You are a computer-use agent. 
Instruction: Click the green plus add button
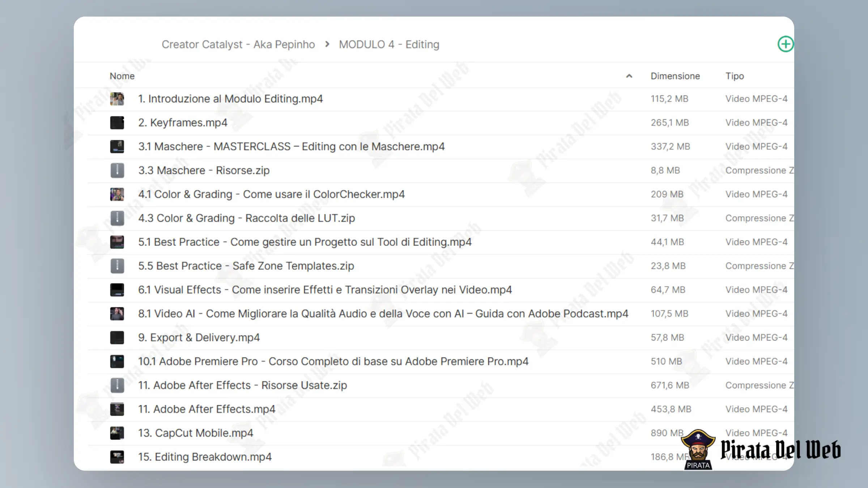coord(786,44)
